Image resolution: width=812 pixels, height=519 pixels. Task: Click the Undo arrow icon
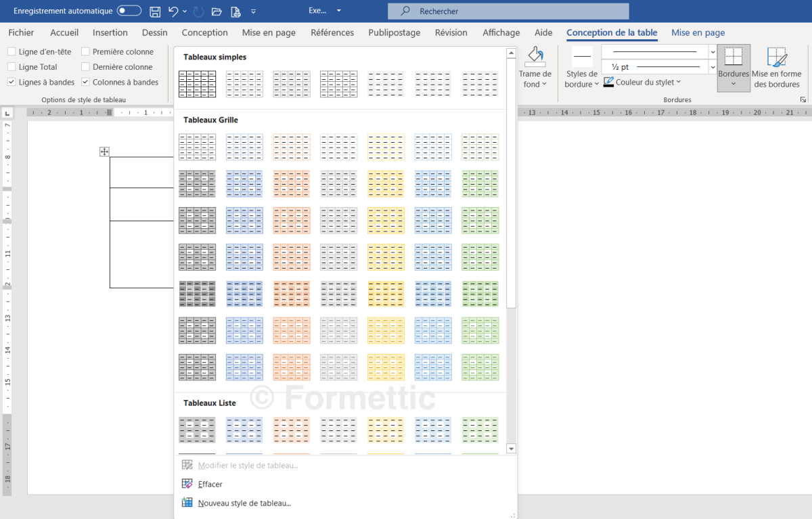click(x=173, y=12)
